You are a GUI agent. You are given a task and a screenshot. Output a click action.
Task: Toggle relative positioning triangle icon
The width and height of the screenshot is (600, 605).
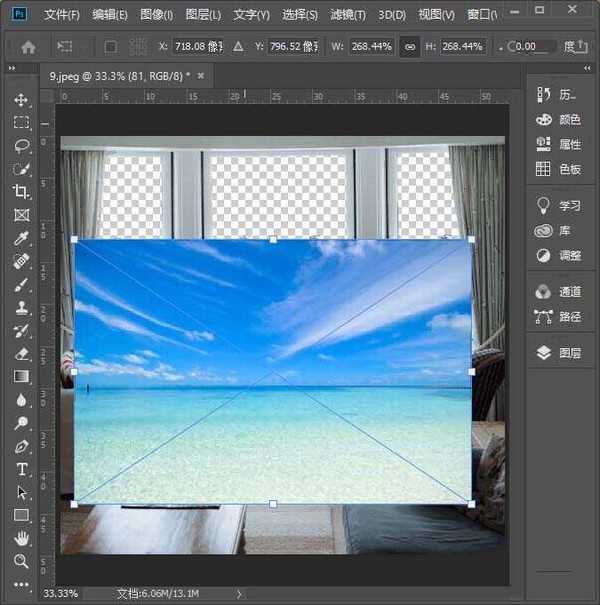238,47
